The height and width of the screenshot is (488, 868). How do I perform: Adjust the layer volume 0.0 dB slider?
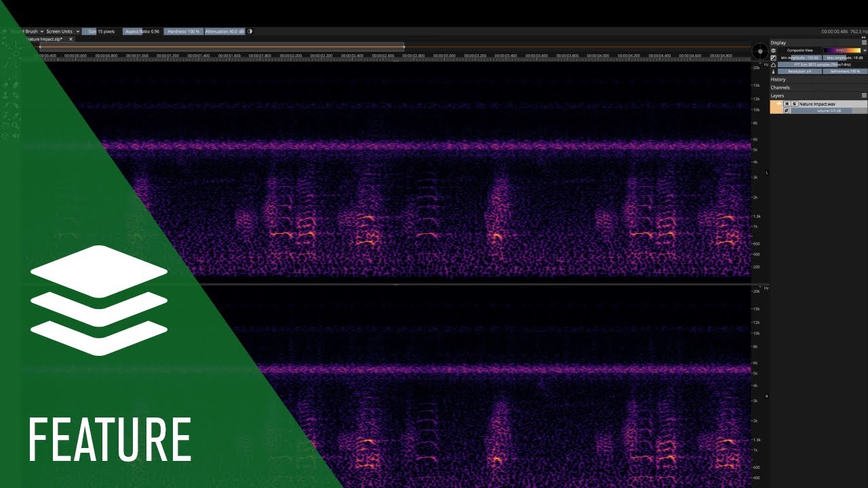(829, 110)
